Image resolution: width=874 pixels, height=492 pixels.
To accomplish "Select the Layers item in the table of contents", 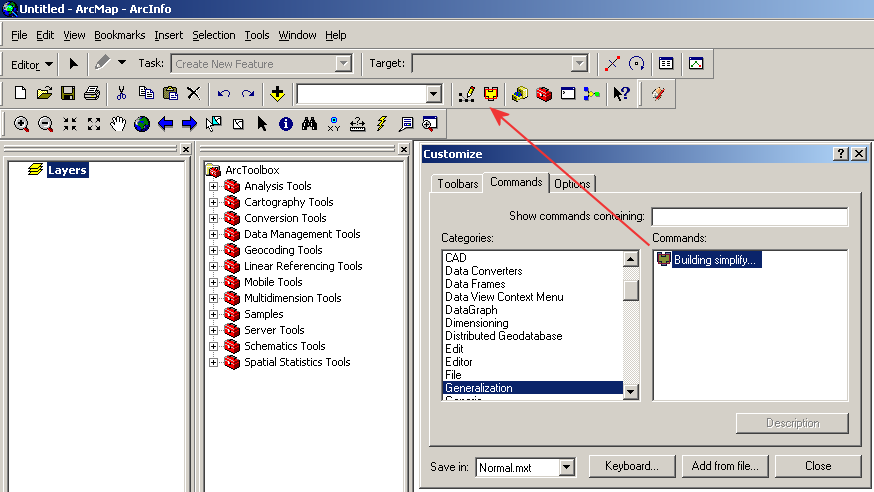I will pyautogui.click(x=67, y=170).
